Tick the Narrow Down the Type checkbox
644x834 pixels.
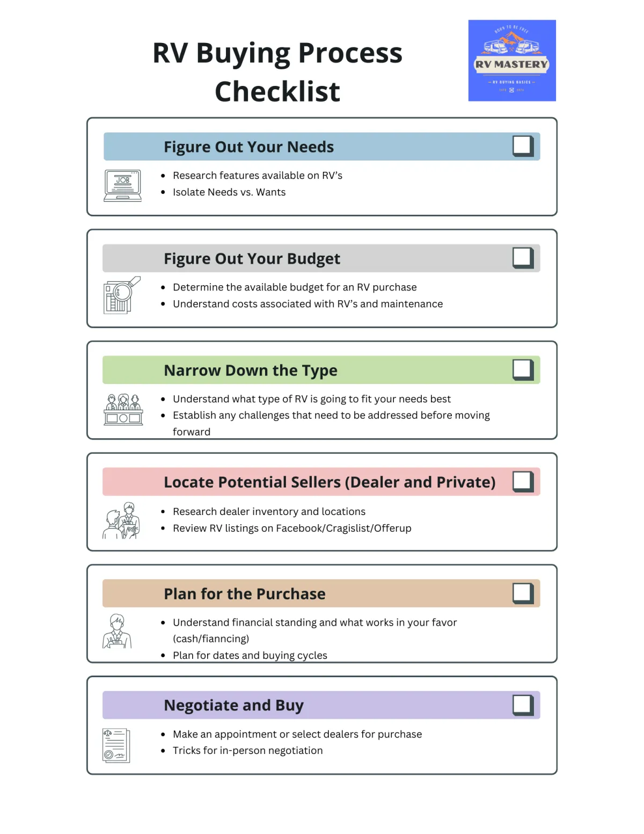[x=523, y=369]
